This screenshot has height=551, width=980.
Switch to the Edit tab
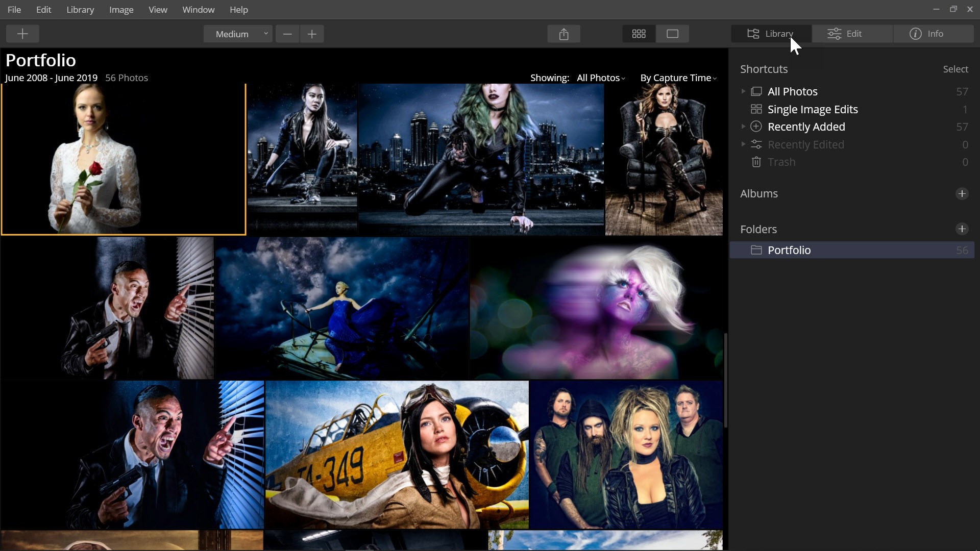(852, 34)
